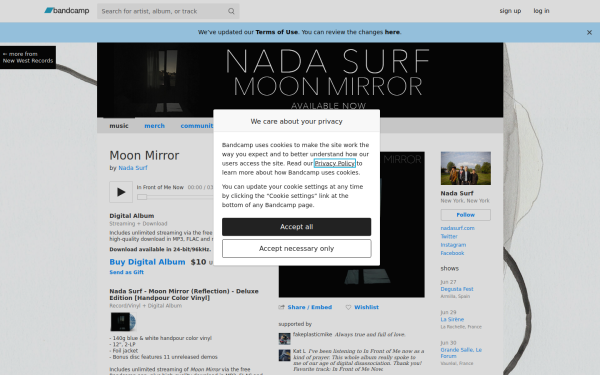600x375 pixels.
Task: Open the sign up link
Action: (510, 11)
